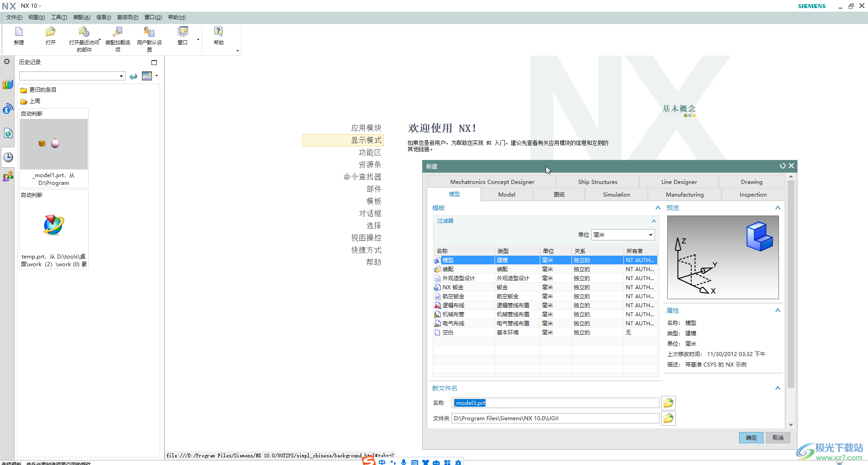The height and width of the screenshot is (465, 868).
Task: Expand the 窗口 toolbar dropdown arrow
Action: coord(198,40)
